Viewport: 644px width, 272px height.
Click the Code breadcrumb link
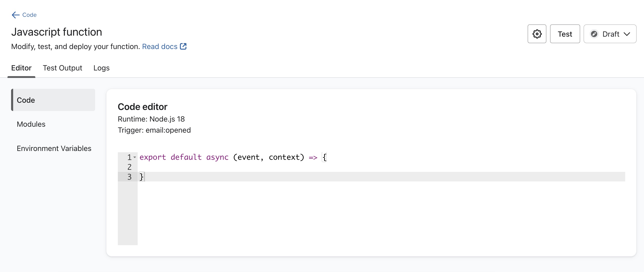click(29, 15)
